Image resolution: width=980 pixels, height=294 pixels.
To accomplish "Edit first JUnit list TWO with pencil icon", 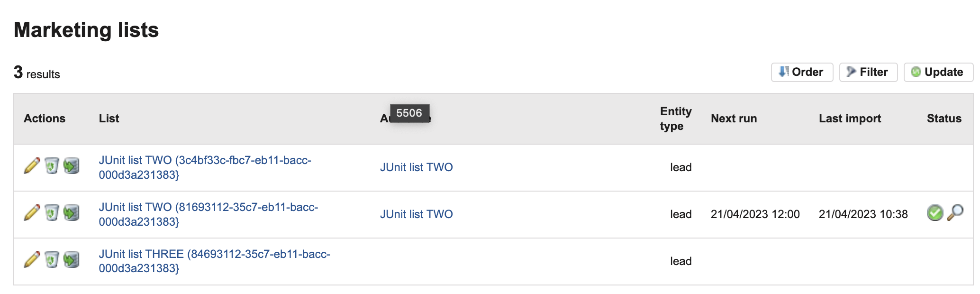I will point(32,166).
